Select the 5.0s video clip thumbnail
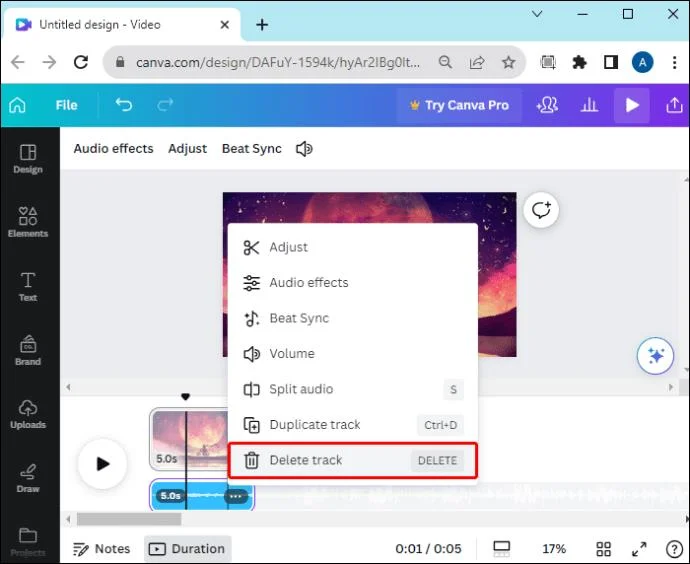The height and width of the screenshot is (564, 690). (188, 439)
